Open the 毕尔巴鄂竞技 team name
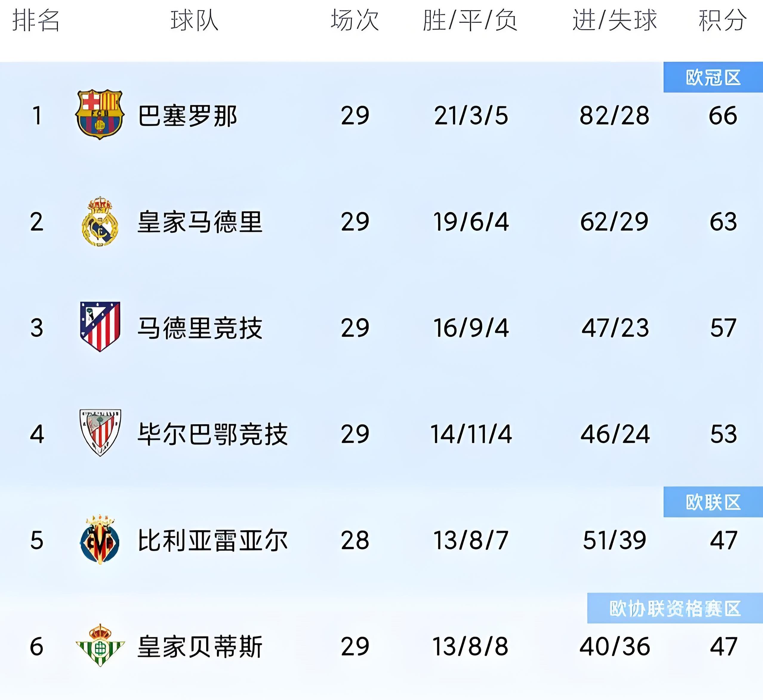The image size is (763, 700). pos(212,434)
